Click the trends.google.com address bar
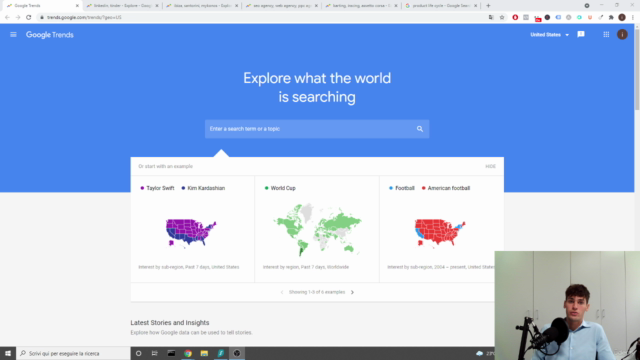This screenshot has width=640, height=360. coord(261,17)
